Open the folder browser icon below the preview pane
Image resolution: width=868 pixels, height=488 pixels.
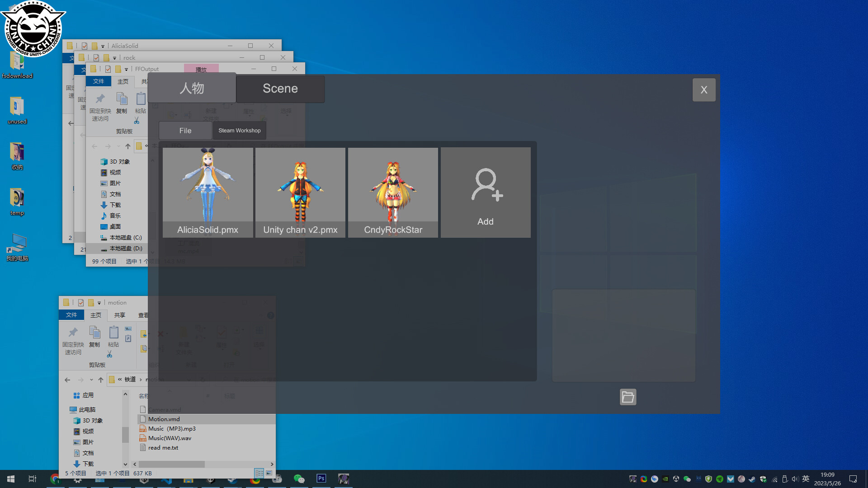coord(628,397)
